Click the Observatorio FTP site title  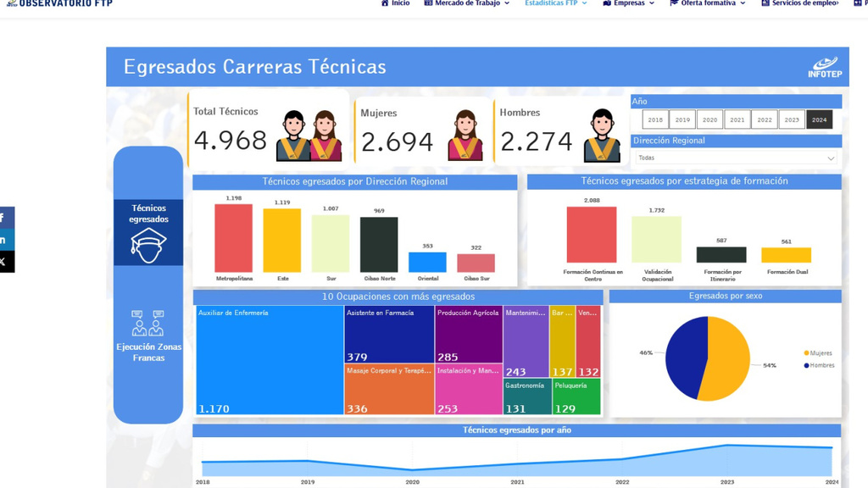[x=59, y=3]
